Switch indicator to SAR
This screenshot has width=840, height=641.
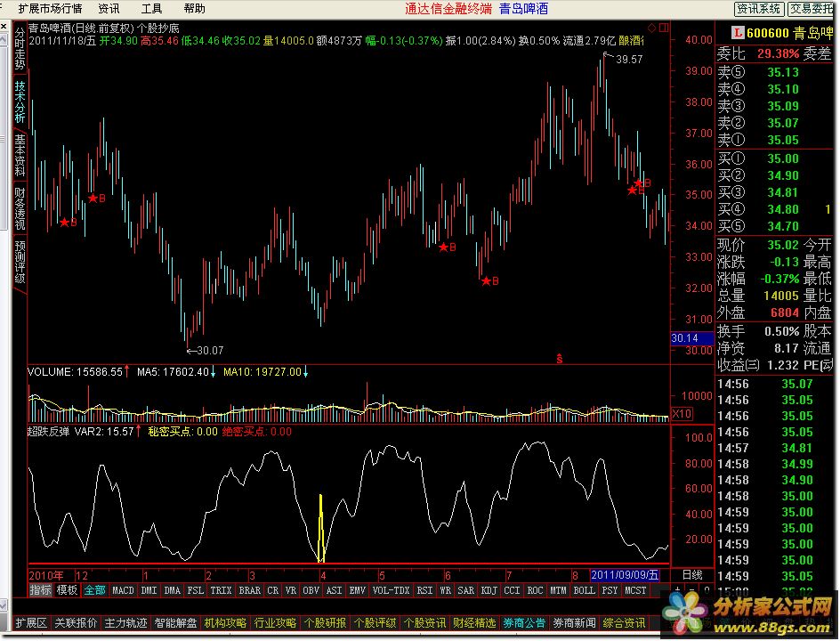tap(465, 590)
